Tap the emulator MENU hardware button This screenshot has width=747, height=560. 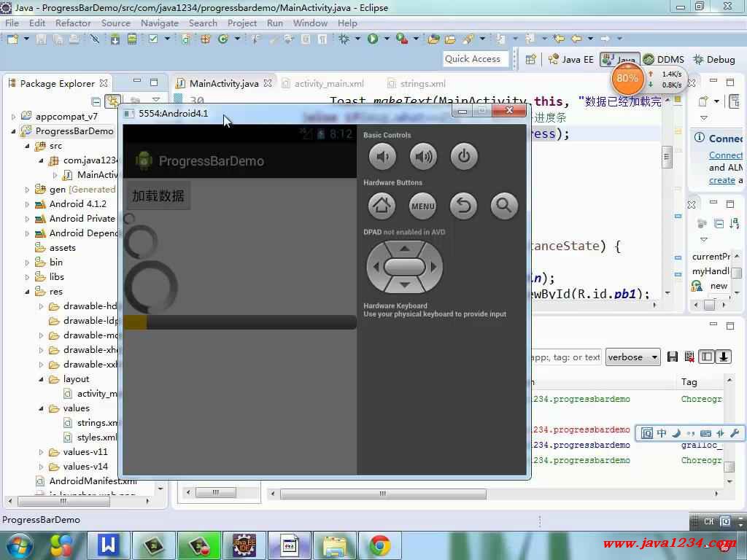pos(422,206)
